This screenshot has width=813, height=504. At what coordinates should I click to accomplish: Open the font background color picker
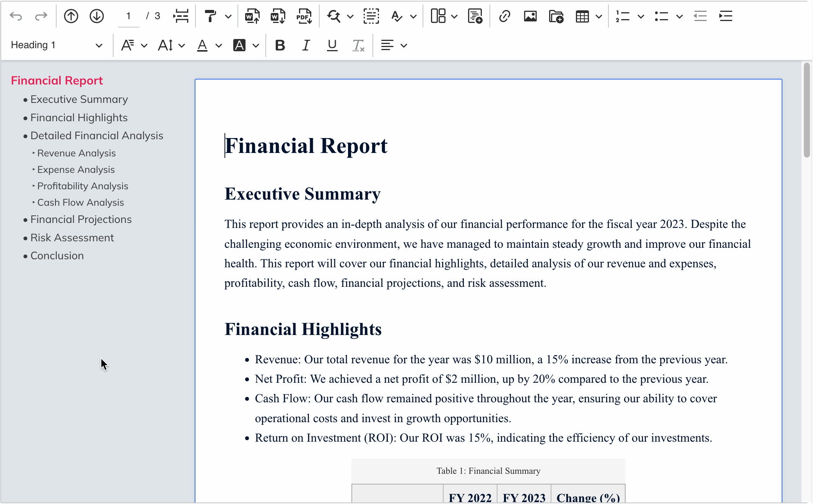(255, 46)
